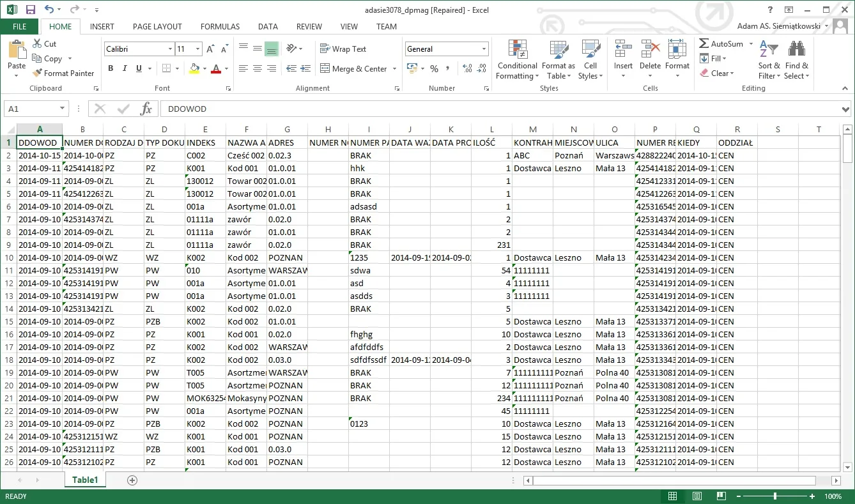Toggle Top Align

[243, 49]
